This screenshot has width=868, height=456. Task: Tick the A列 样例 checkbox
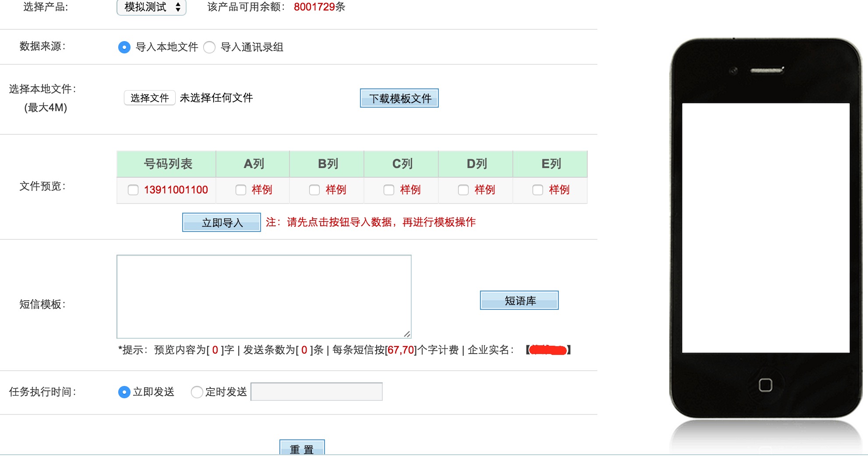coord(241,190)
